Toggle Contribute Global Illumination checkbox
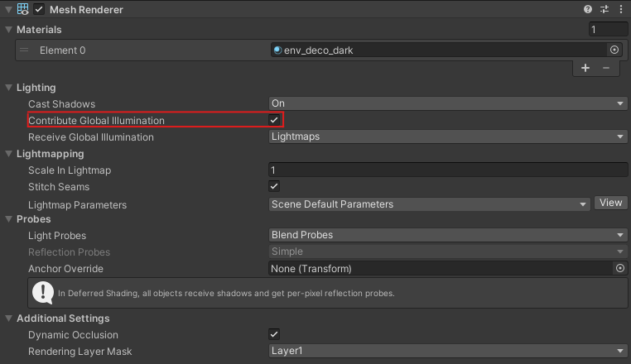Screen dimensions: 631x364 pyautogui.click(x=274, y=120)
